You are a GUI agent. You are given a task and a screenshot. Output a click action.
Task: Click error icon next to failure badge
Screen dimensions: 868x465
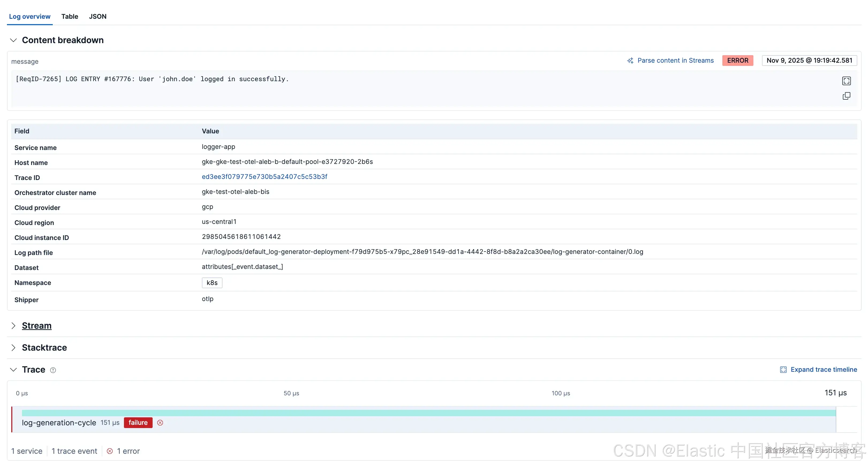click(160, 422)
